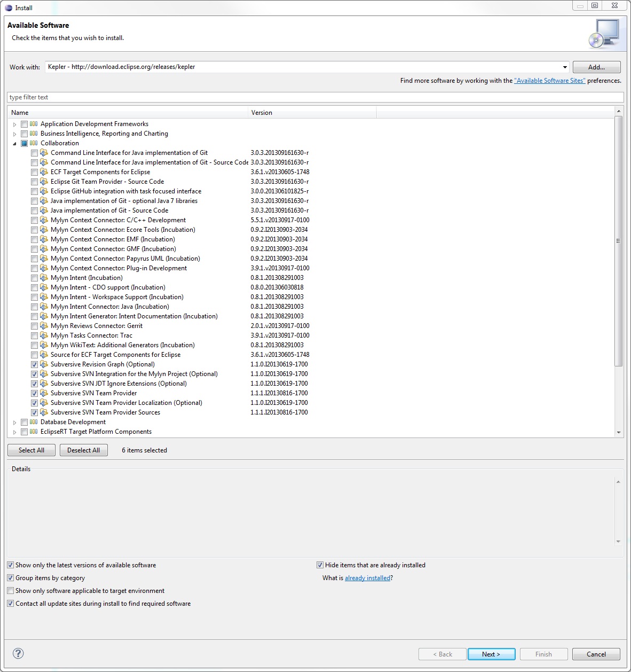Click the icon beside ECF Target Components for Eclipse
The height and width of the screenshot is (672, 631).
point(44,172)
